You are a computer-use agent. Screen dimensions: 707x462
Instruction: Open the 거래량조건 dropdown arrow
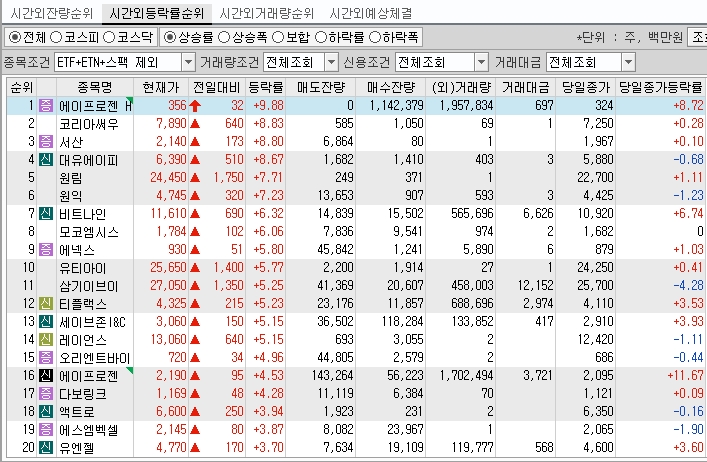point(331,62)
